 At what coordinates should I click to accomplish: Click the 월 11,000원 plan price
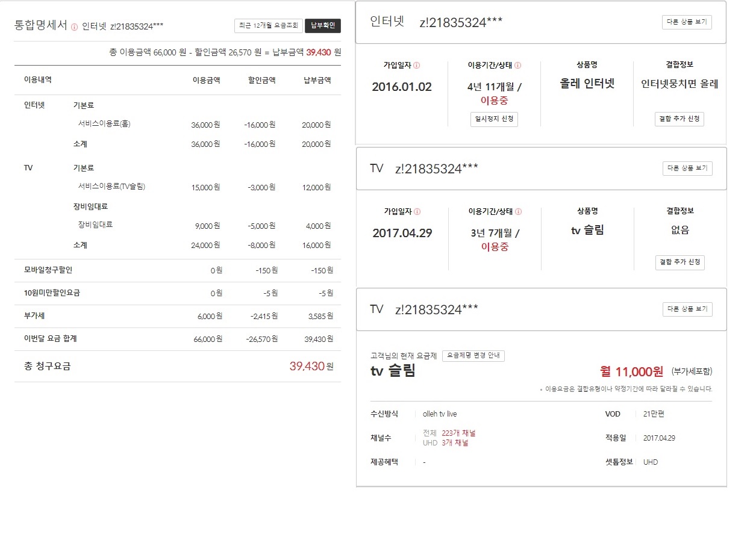(631, 371)
